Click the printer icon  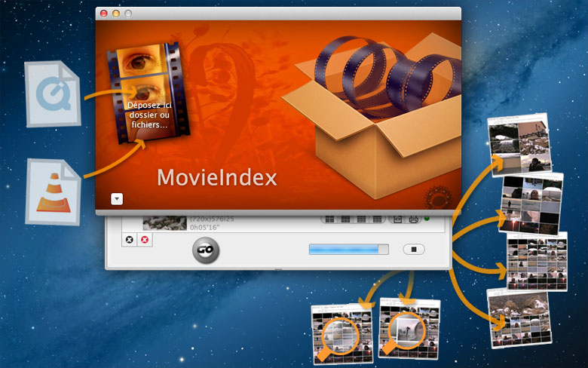point(413,219)
